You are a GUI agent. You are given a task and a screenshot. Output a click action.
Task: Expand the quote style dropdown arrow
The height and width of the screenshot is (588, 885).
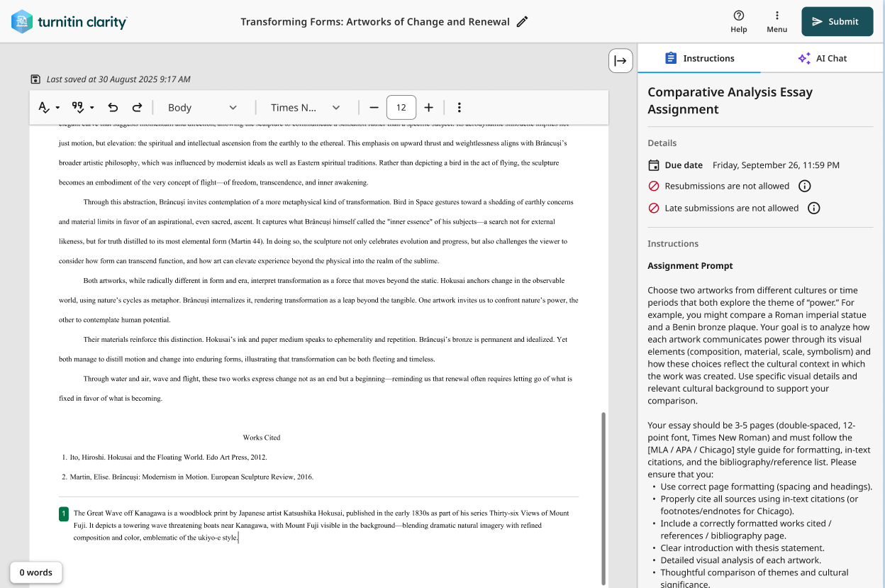pyautogui.click(x=91, y=107)
